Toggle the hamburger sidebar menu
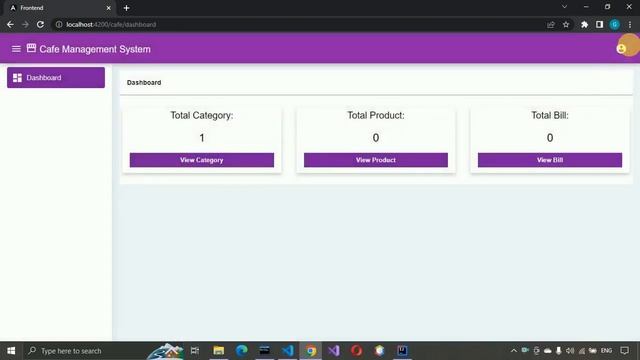The image size is (640, 360). pos(16,49)
